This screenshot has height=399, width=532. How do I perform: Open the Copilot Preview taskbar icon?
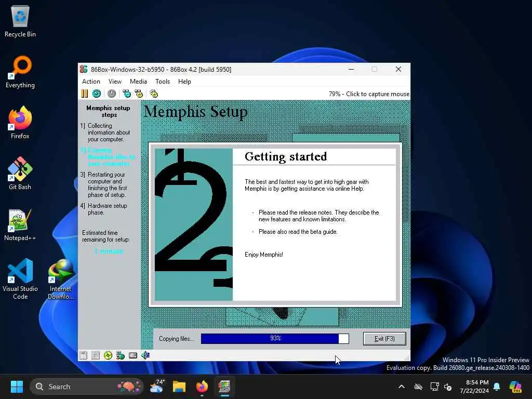pos(516,387)
